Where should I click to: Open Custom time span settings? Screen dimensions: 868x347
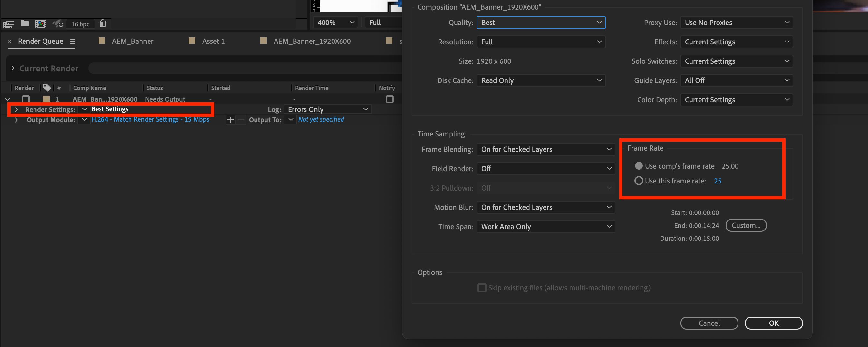(x=746, y=225)
